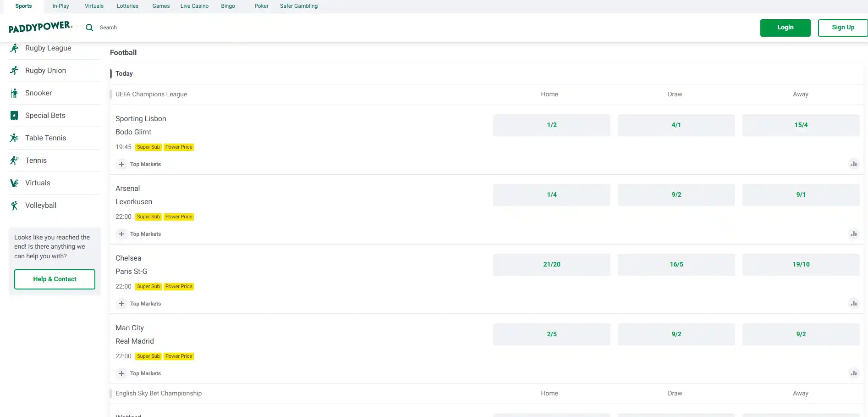
Task: Open stats icon for Chelsea v Paris St-G
Action: [853, 303]
